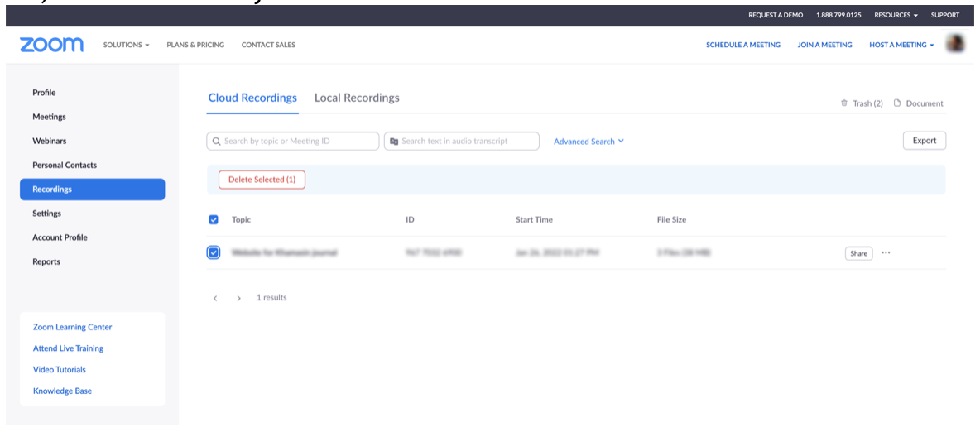
Task: Click the Trash bin icon
Action: pyautogui.click(x=844, y=103)
